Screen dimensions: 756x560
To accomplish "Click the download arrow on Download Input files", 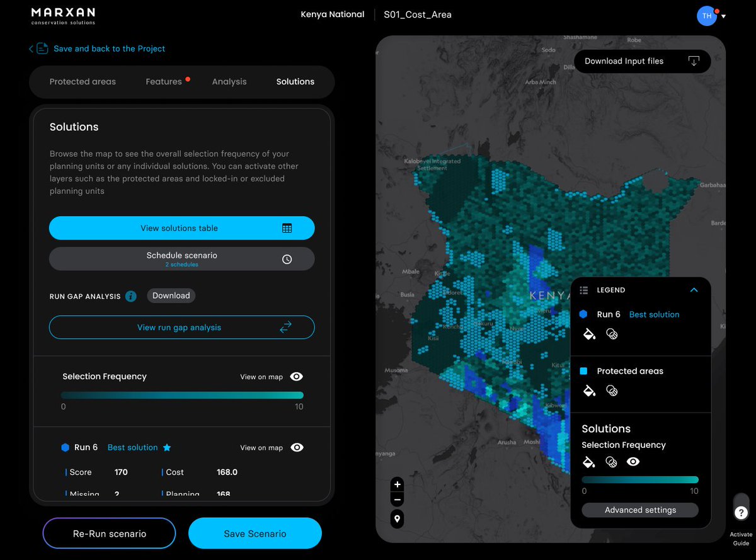I will [x=694, y=61].
